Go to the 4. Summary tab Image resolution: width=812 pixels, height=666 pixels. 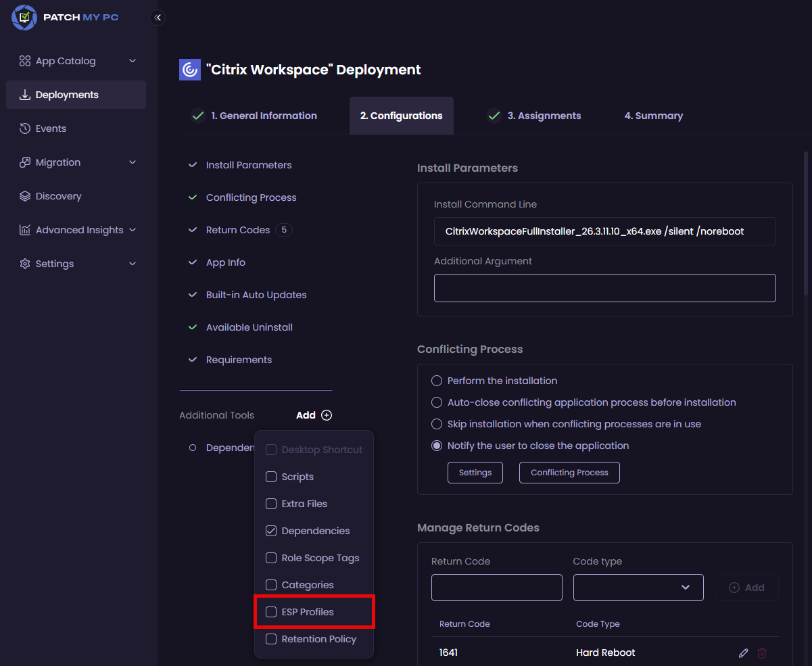coord(653,116)
